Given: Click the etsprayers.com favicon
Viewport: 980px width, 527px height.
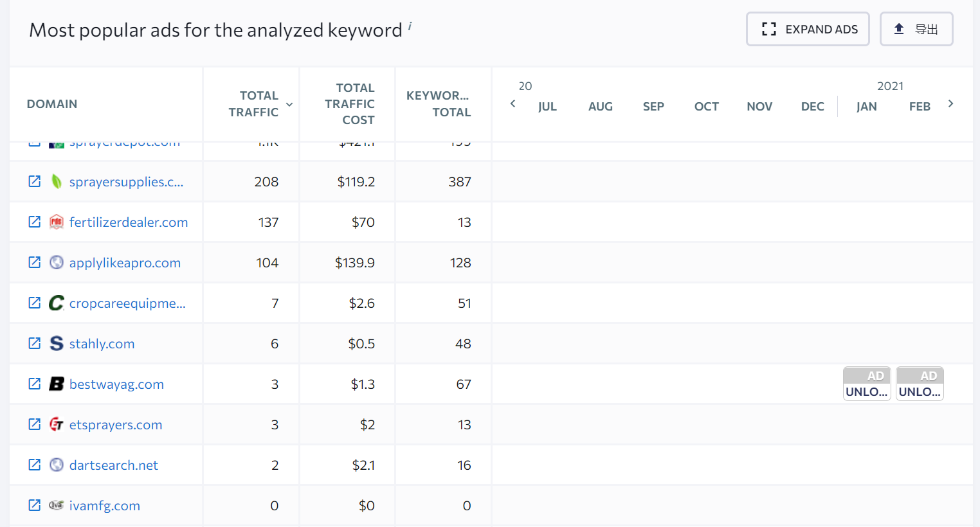Looking at the screenshot, I should pyautogui.click(x=57, y=424).
